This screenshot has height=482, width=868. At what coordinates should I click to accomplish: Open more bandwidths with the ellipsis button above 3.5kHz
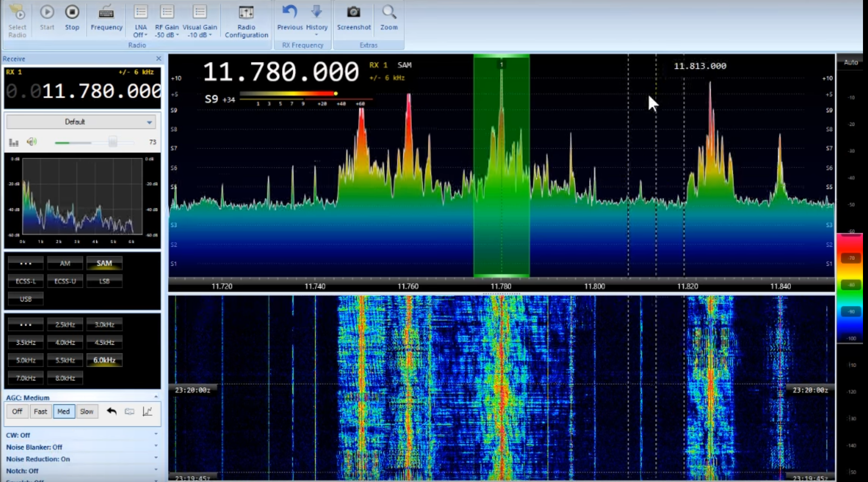[x=26, y=324]
